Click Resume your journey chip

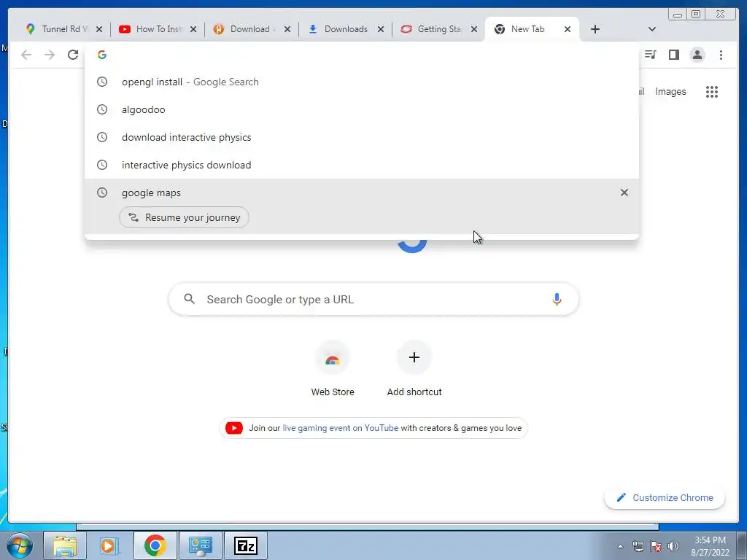coord(184,217)
